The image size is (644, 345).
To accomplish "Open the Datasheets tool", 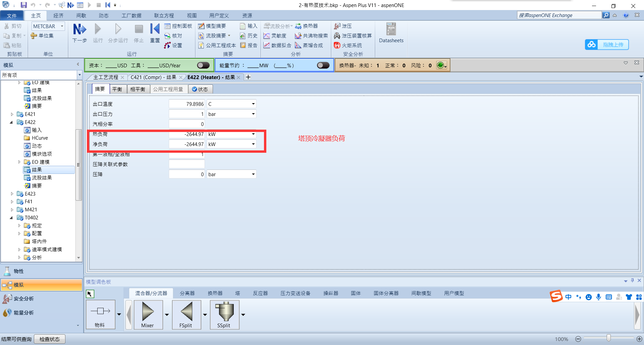I will [x=391, y=33].
